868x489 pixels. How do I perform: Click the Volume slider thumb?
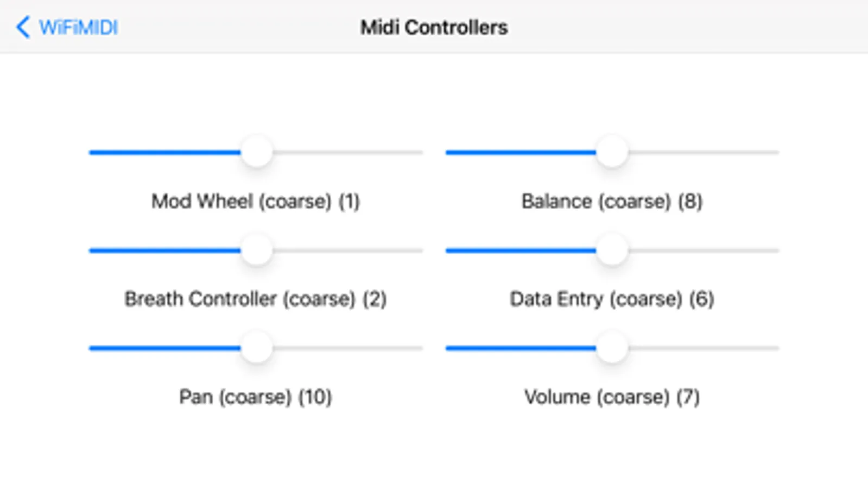click(612, 348)
